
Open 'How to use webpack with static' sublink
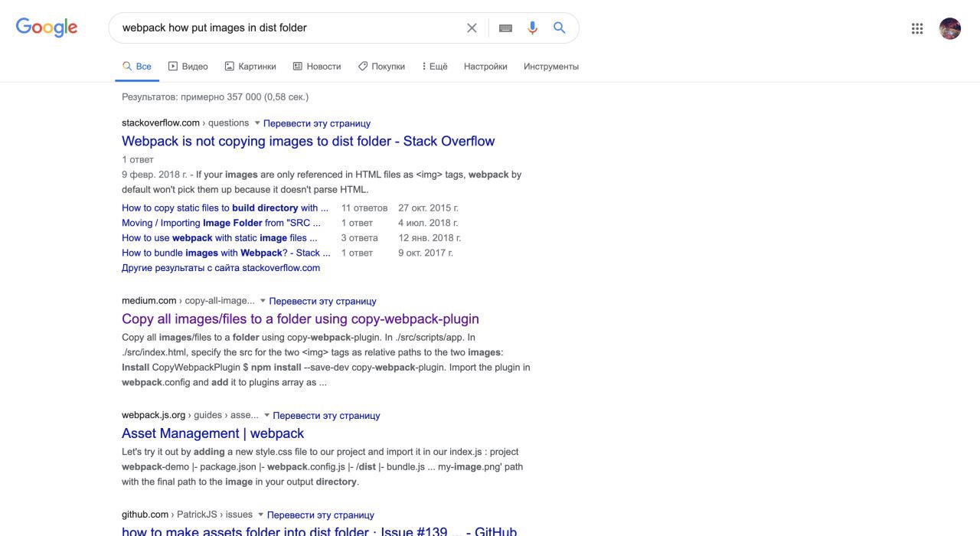(x=220, y=238)
